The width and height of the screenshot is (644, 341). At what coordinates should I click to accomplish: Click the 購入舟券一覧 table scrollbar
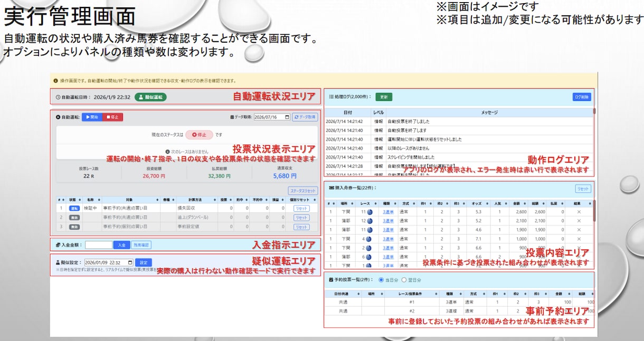(594, 210)
